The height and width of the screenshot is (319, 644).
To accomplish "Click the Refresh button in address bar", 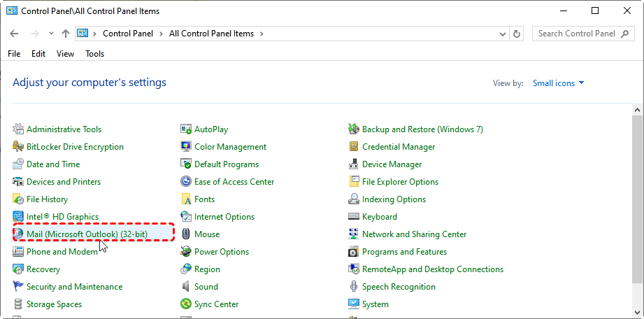I will click(517, 34).
